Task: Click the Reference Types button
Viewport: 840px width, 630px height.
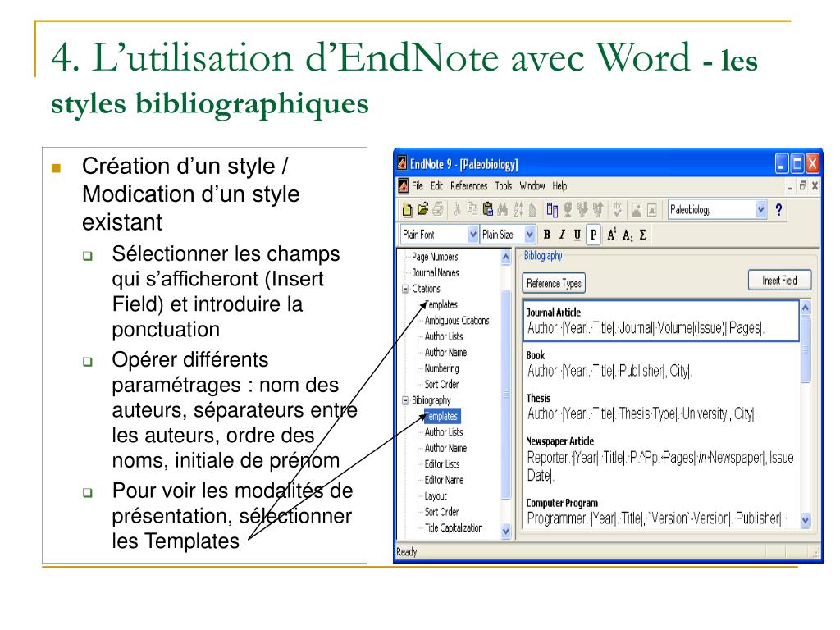Action: 554,283
